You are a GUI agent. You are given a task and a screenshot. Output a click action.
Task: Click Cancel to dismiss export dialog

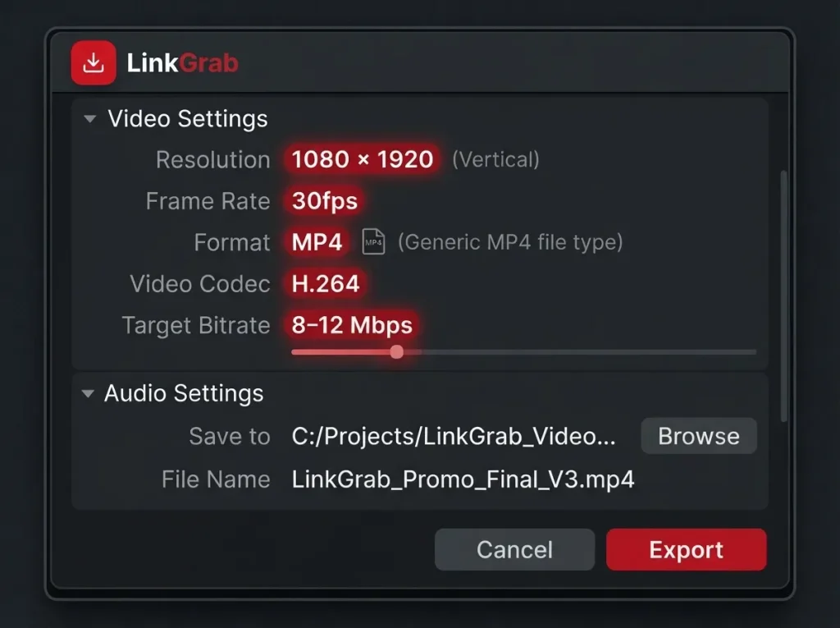tap(514, 550)
